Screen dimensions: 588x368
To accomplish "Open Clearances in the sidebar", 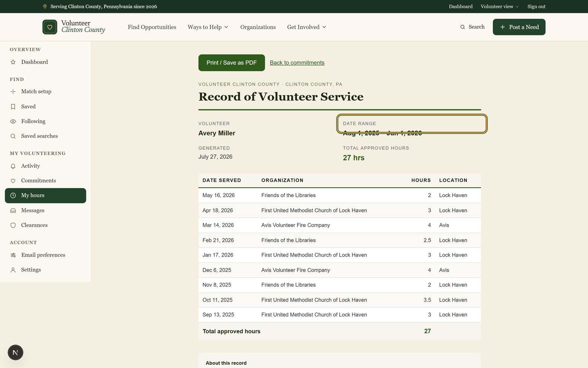I will point(46,225).
